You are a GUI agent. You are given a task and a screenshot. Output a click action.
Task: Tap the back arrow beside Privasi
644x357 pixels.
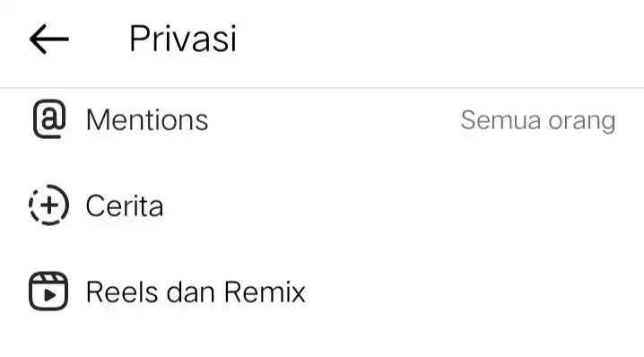[x=48, y=39]
